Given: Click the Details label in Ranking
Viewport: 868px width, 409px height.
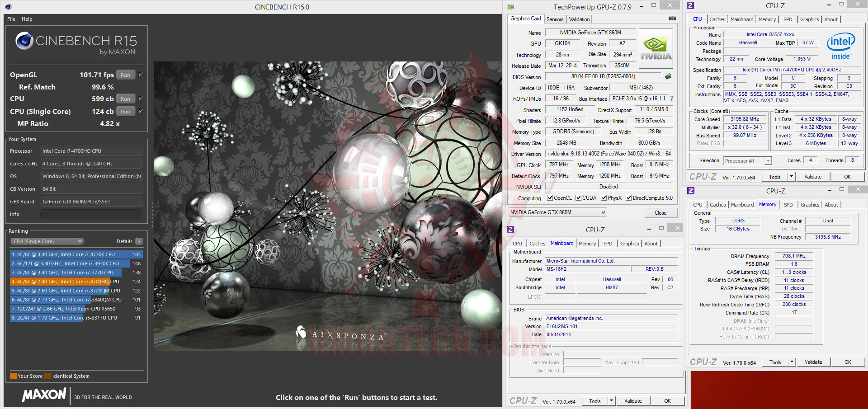Looking at the screenshot, I should pyautogui.click(x=124, y=241).
